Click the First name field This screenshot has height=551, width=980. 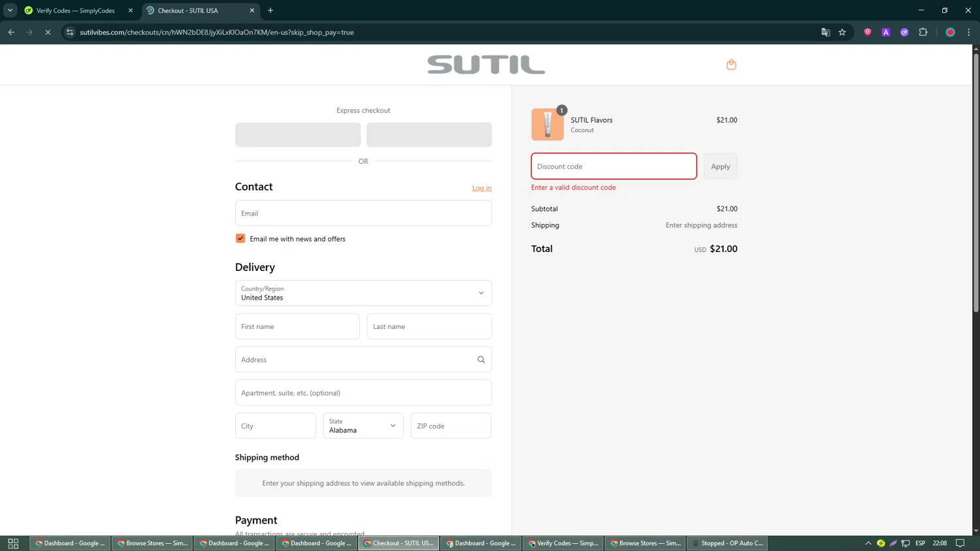pos(297,326)
